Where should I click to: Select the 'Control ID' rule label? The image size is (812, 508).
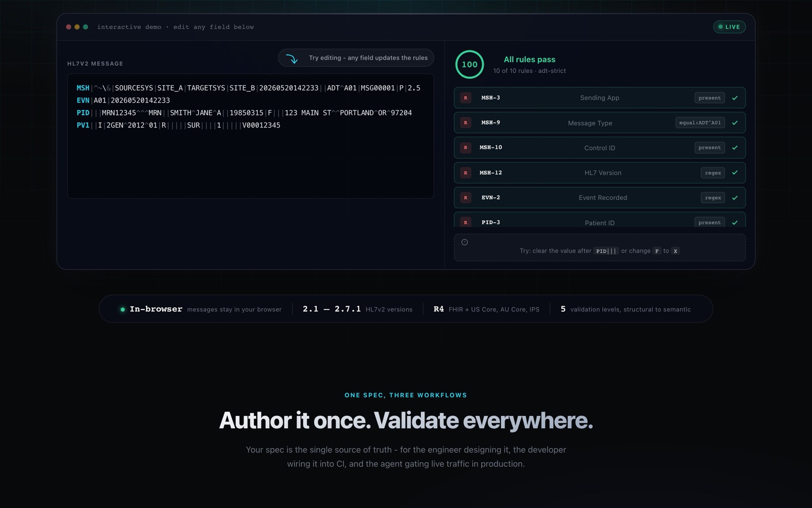coord(600,148)
